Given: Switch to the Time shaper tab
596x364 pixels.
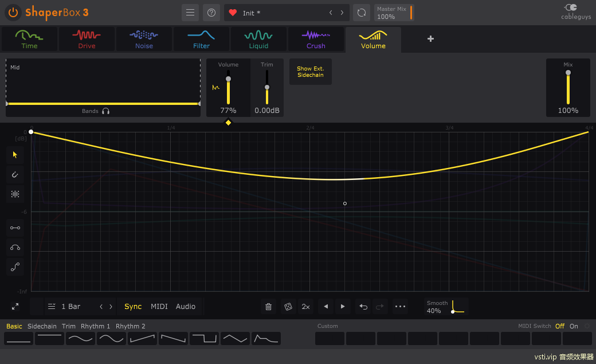Looking at the screenshot, I should 29,39.
